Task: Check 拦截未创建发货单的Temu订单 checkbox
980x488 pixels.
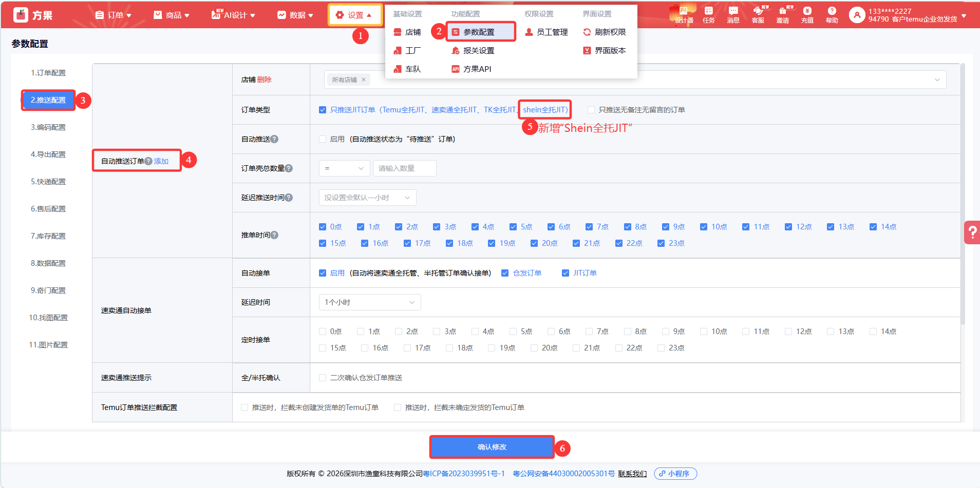Action: click(244, 407)
